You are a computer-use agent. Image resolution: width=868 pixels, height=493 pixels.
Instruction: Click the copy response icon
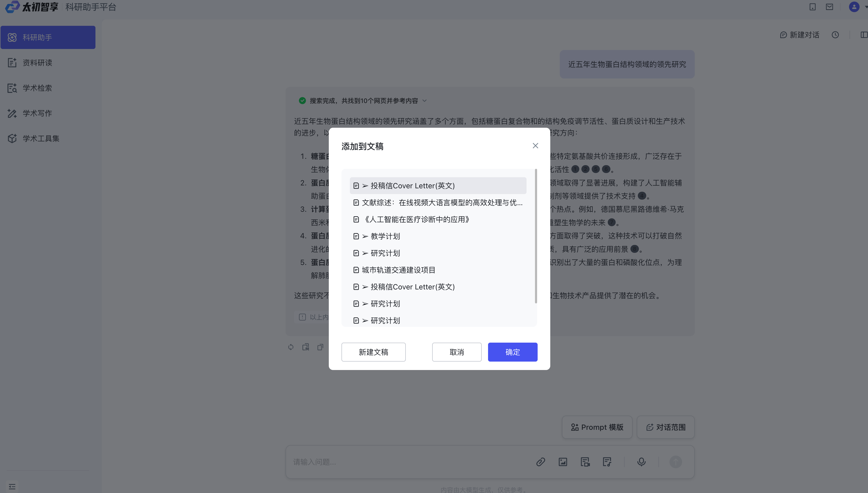[320, 347]
